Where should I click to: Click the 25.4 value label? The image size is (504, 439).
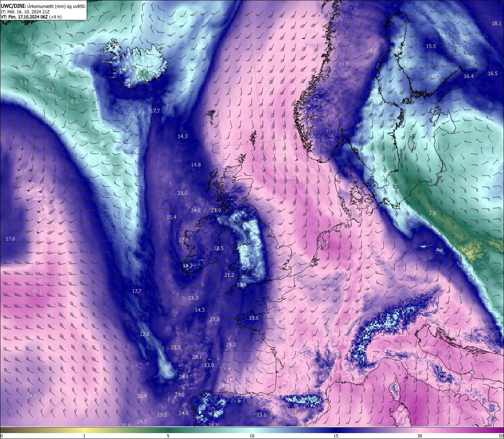point(142,396)
